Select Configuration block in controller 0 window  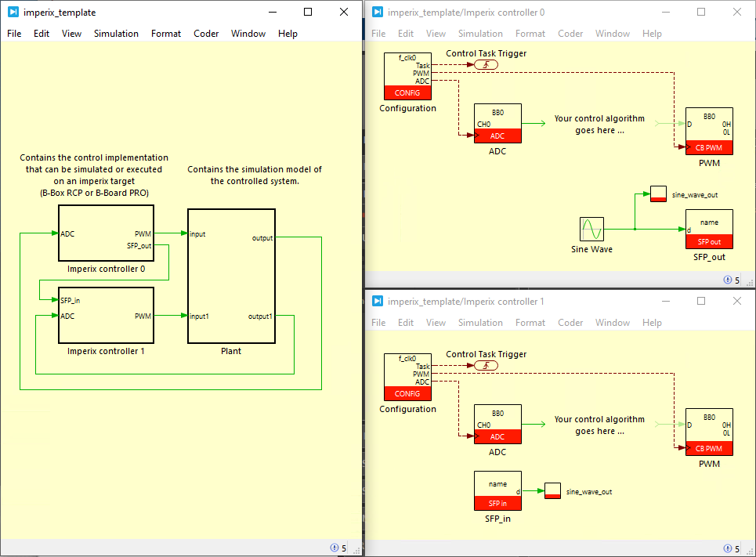tap(407, 76)
